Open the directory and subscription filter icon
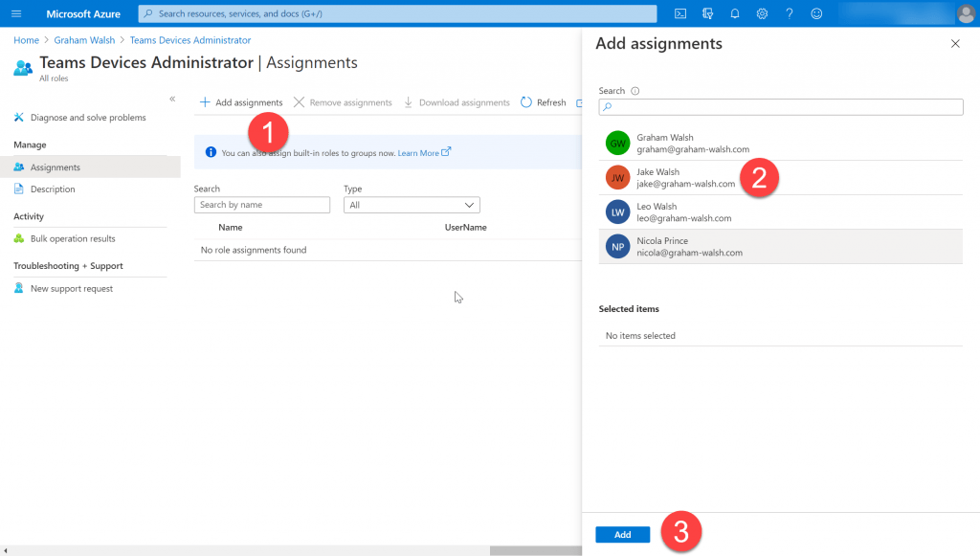Image resolution: width=980 pixels, height=556 pixels. tap(707, 13)
